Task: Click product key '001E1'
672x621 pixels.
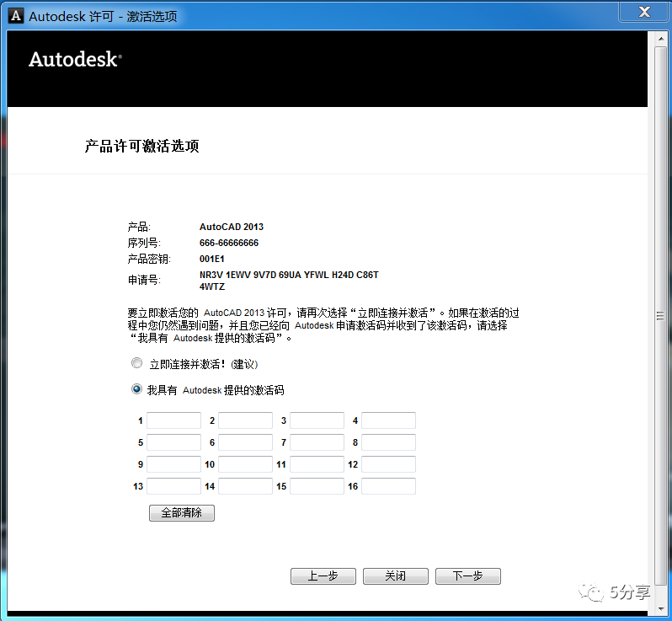Action: 211,259
